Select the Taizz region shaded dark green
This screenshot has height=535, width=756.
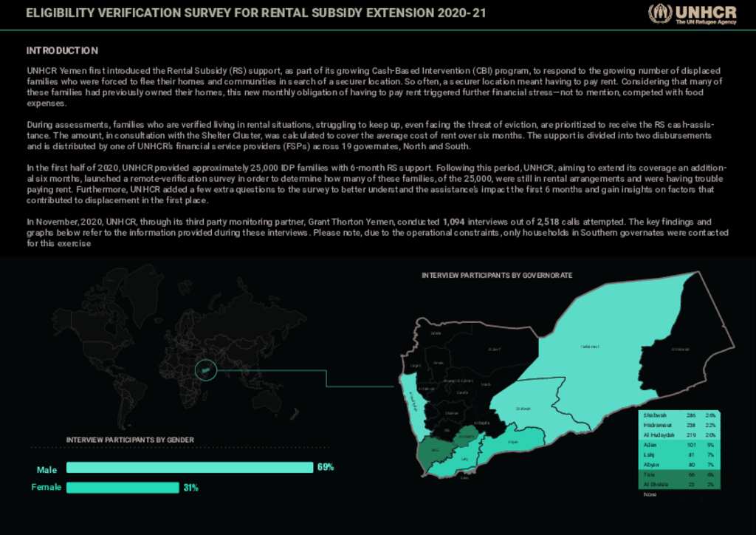pyautogui.click(x=436, y=450)
